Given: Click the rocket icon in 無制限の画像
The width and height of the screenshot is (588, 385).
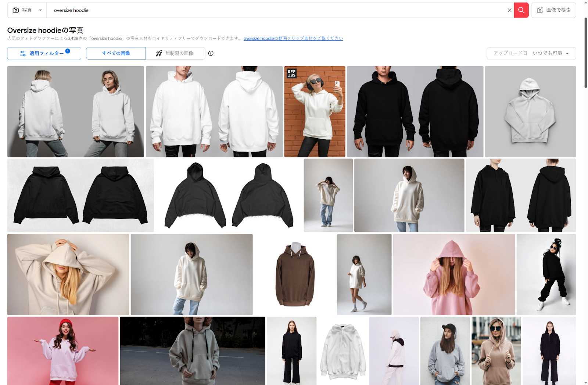Looking at the screenshot, I should [159, 53].
